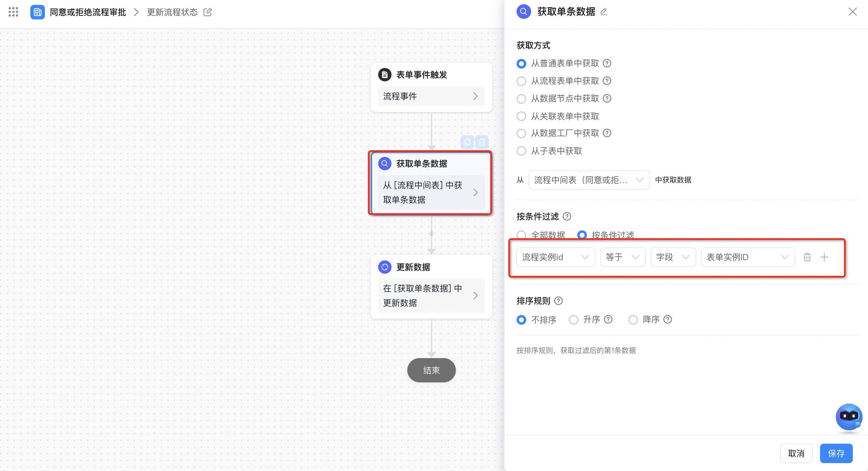Click the 中获取数据 label text
The width and height of the screenshot is (868, 471).
(x=673, y=180)
